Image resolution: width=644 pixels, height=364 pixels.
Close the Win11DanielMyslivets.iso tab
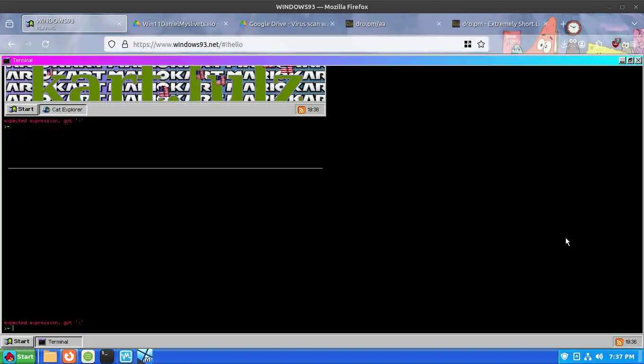click(225, 24)
